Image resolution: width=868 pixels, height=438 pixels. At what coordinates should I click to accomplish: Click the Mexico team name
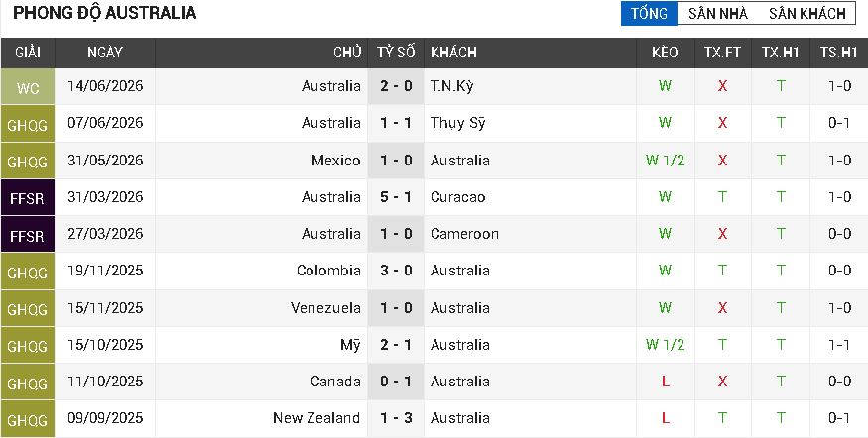point(335,161)
